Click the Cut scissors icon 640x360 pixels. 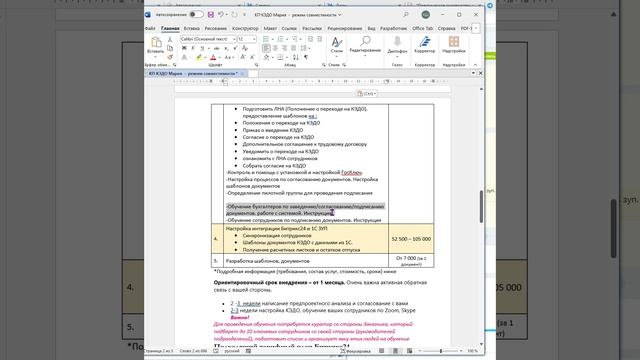click(x=170, y=40)
